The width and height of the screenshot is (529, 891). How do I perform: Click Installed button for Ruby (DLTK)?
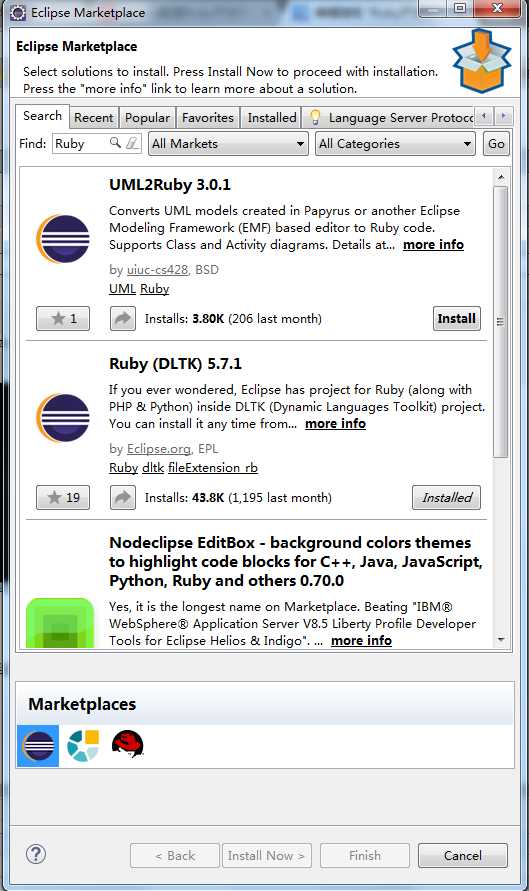tap(447, 498)
